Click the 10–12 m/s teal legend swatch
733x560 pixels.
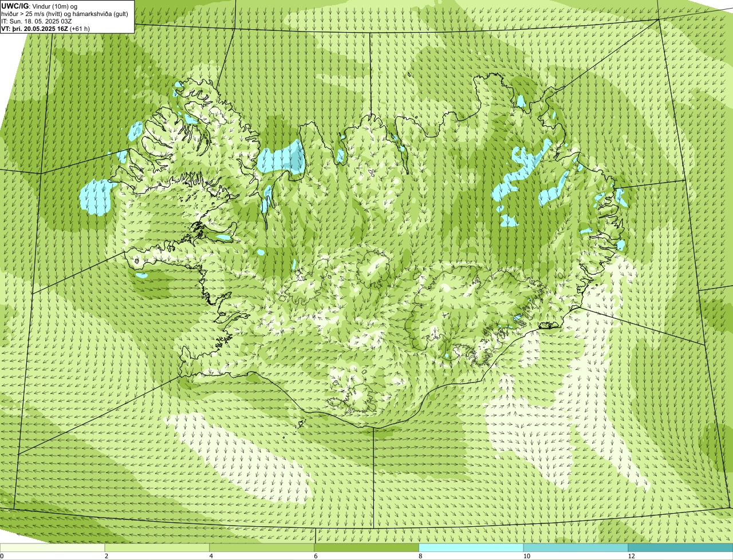pos(576,547)
